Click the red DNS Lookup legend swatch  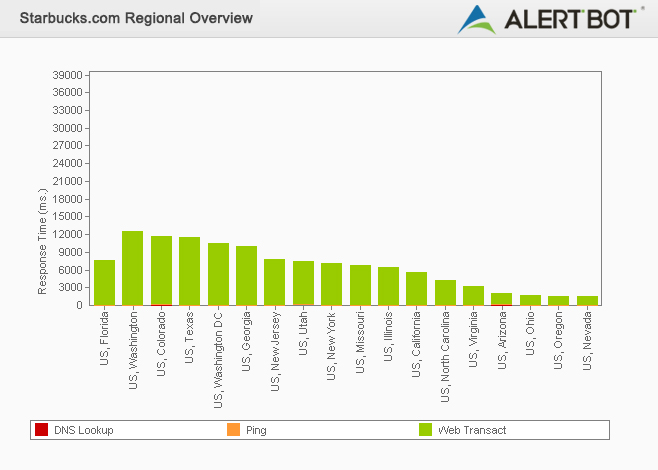[41, 430]
